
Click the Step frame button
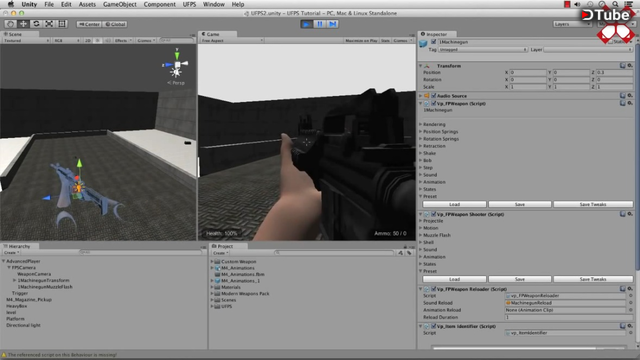(333, 24)
